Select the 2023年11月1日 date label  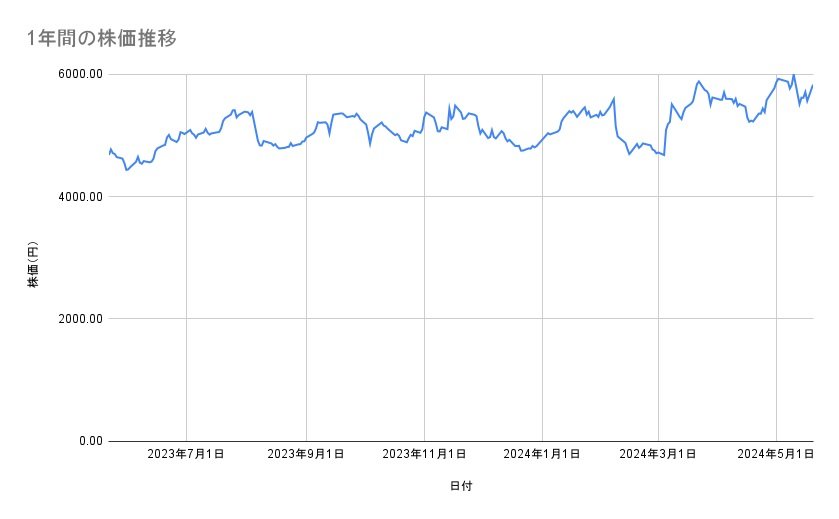(424, 454)
